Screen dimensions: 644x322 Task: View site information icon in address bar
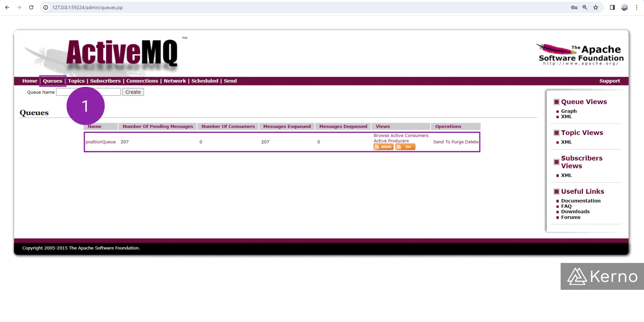[x=46, y=7]
